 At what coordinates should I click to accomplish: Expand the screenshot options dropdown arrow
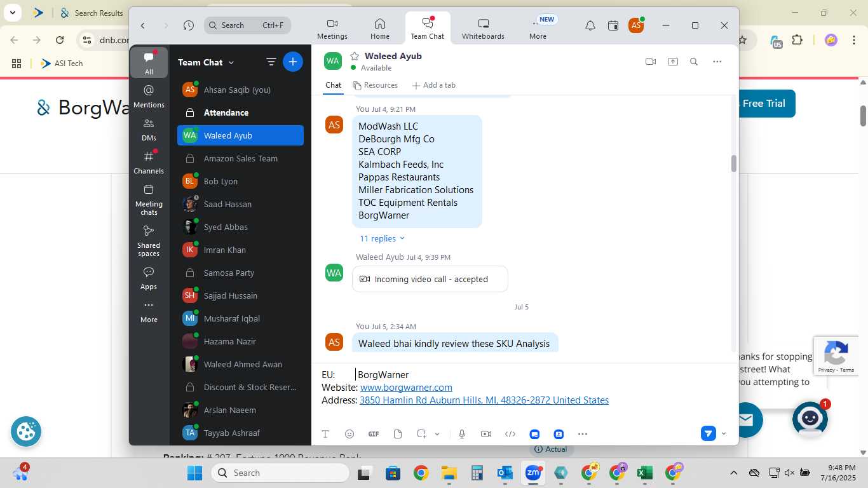[x=437, y=434]
